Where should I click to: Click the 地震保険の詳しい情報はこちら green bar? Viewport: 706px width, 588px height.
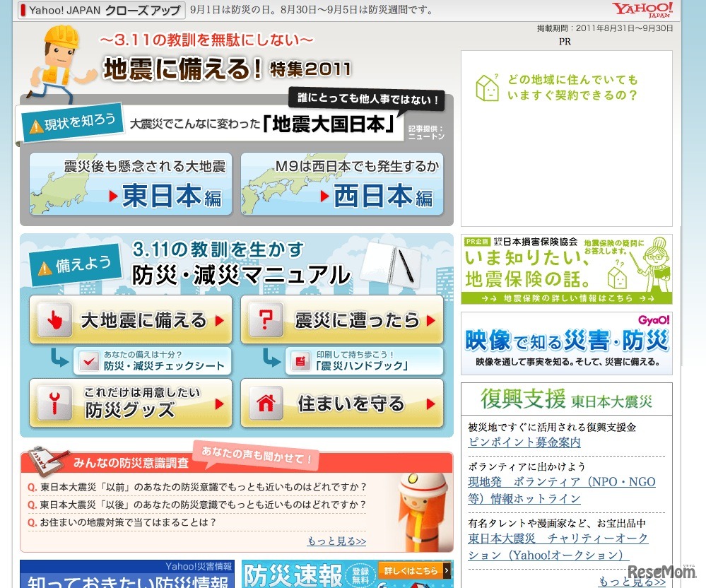tap(566, 298)
